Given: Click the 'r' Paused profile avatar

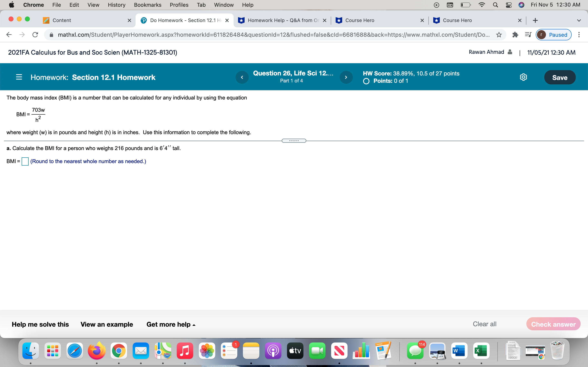Looking at the screenshot, I should pos(542,35).
